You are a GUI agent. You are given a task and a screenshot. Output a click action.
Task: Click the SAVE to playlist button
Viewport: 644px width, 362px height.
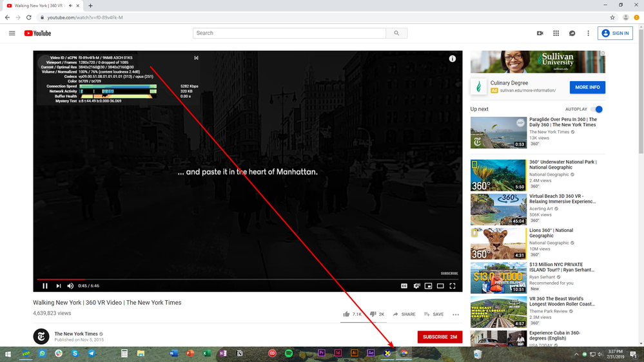click(x=434, y=314)
